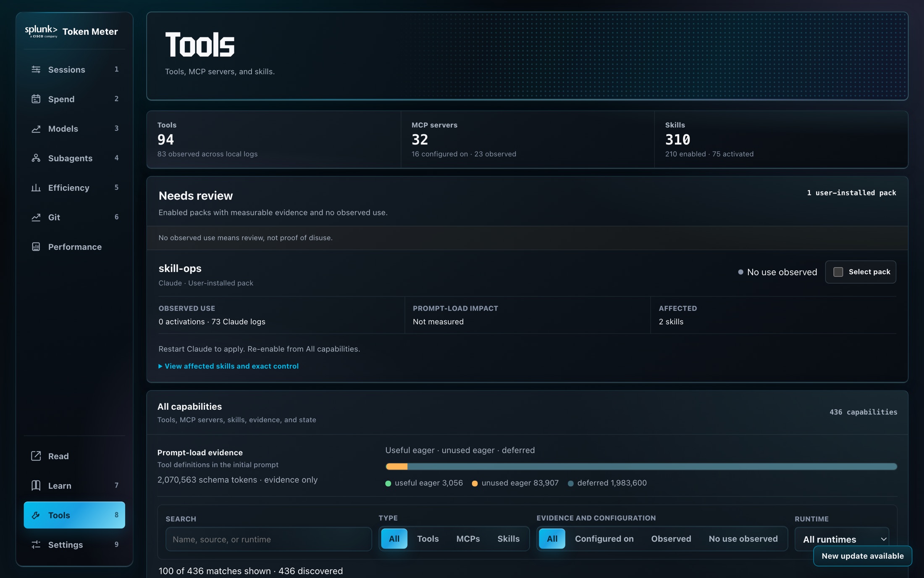Image resolution: width=924 pixels, height=578 pixels.
Task: Click the Sessions sidebar icon
Action: [36, 69]
